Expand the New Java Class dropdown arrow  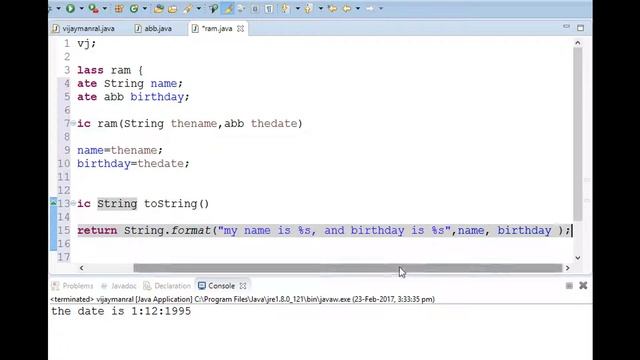pos(145,8)
